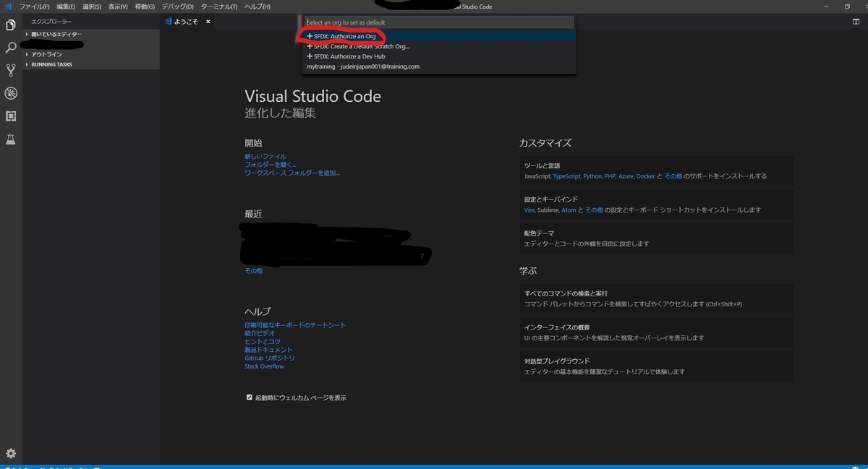Open 印刷可能なキーボードのチートシート link
The image size is (868, 469).
tap(295, 325)
